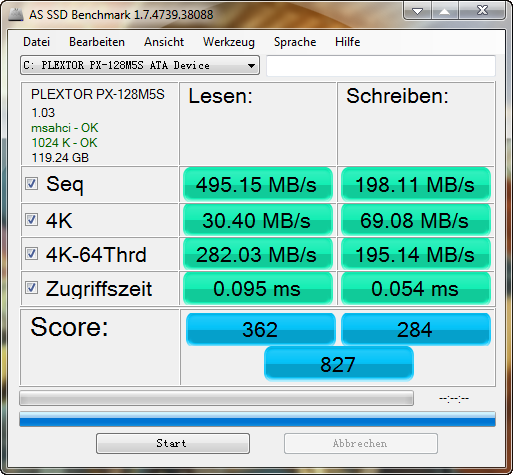Select the 4K-64Thrd read value 282.03 MB/s
The width and height of the screenshot is (513, 475).
258,254
